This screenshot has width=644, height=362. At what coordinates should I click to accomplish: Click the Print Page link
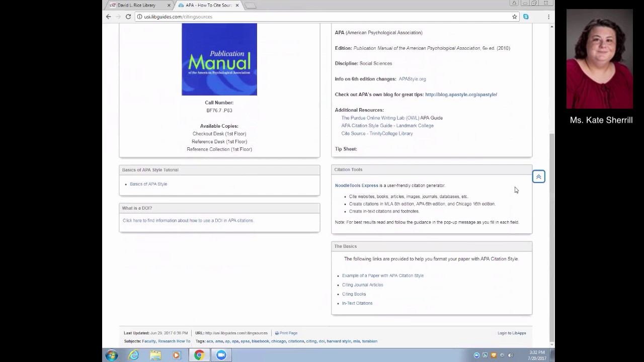coord(286,333)
